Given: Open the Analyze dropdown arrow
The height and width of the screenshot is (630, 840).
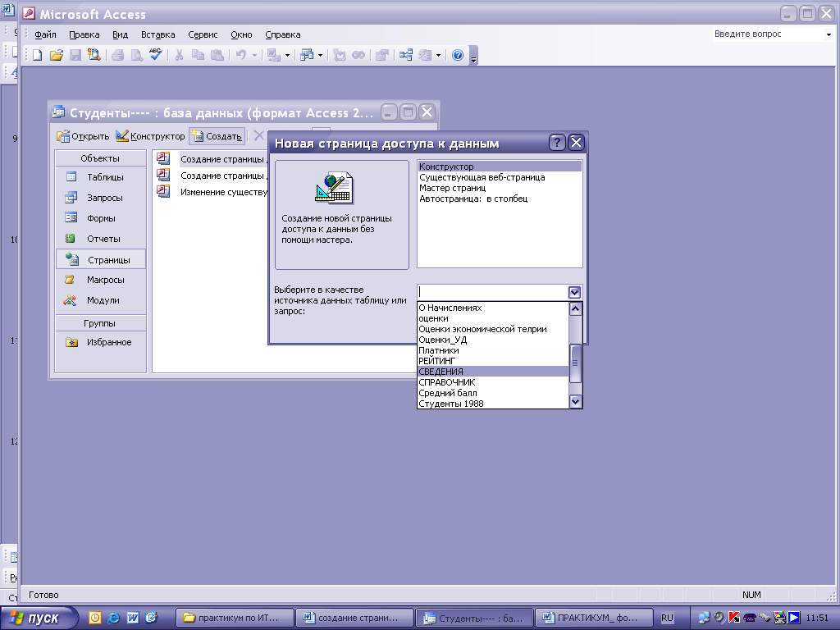Looking at the screenshot, I should (x=321, y=55).
